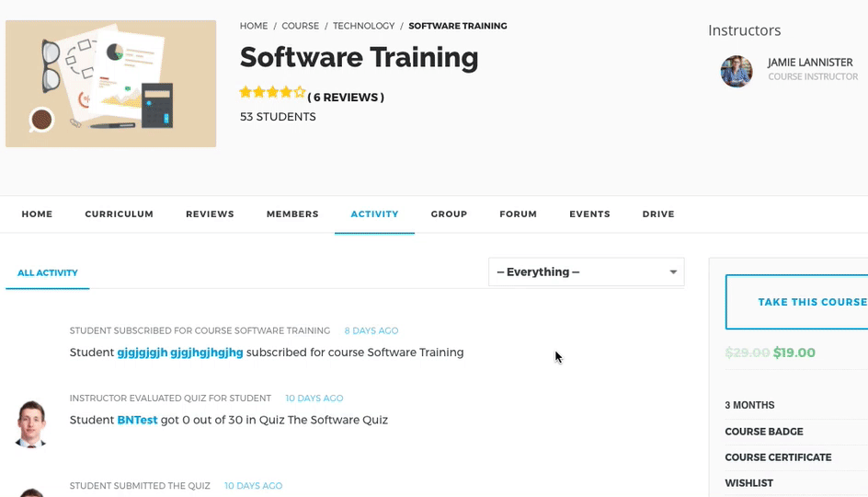
Task: Click the star rating icons
Action: pos(271,92)
